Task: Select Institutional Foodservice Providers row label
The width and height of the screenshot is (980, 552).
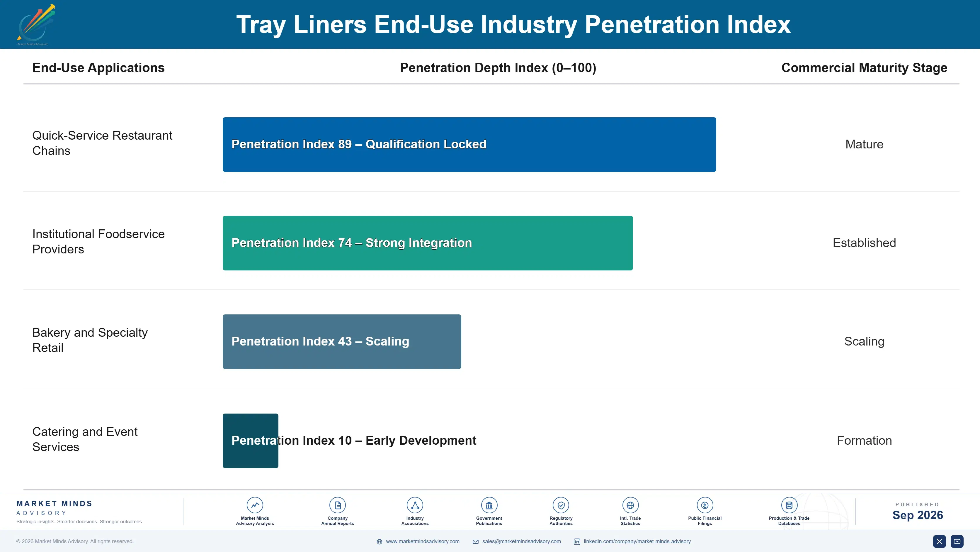Action: 98,242
